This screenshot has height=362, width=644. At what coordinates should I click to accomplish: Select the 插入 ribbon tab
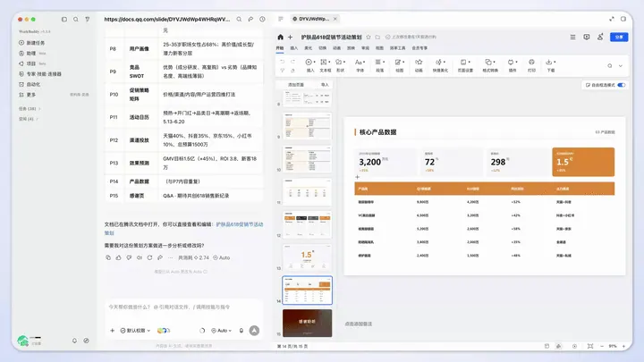point(294,48)
